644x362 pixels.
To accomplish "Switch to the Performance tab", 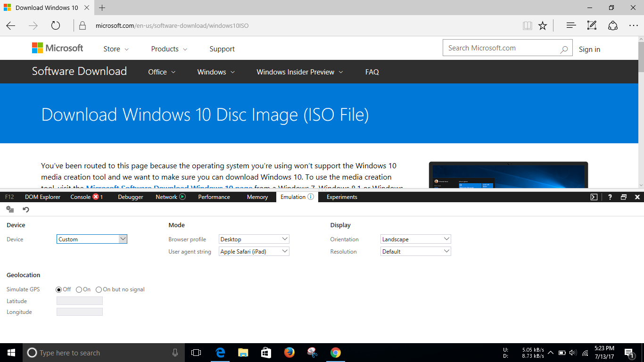I will point(214,197).
